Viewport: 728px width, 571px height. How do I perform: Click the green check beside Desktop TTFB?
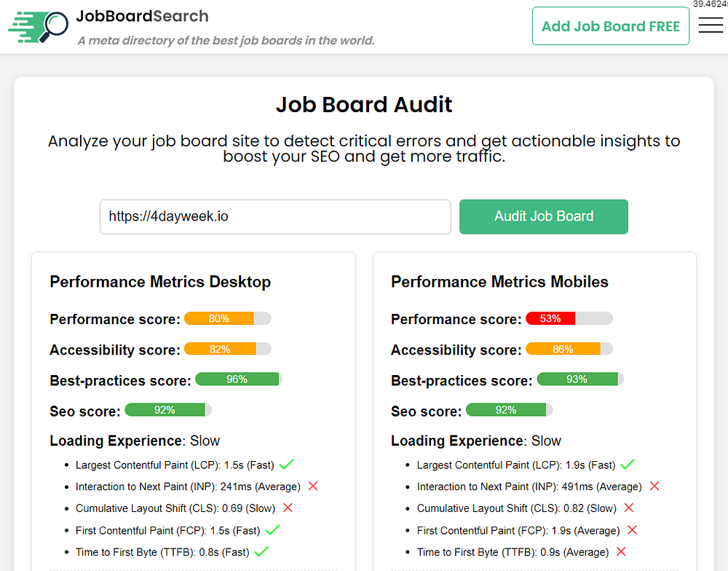click(x=261, y=552)
